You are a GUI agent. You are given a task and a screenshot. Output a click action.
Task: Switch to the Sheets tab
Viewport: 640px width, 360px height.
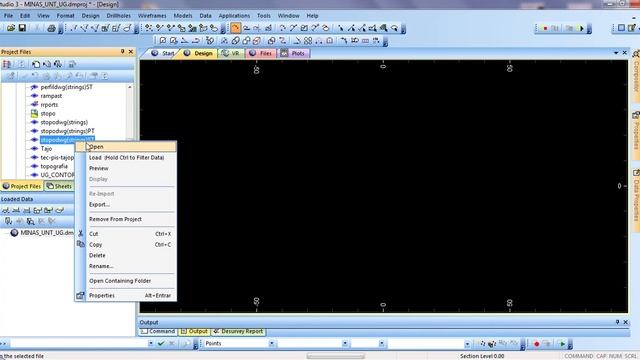point(59,186)
